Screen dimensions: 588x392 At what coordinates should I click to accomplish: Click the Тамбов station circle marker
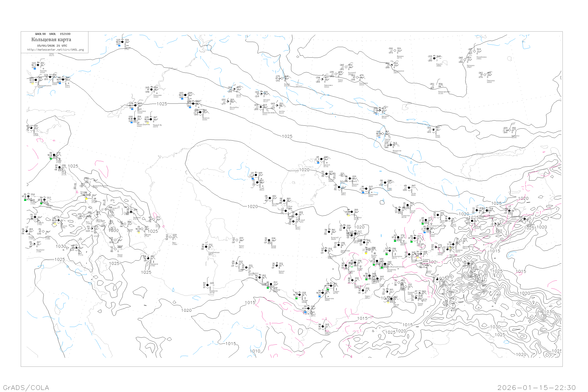click(122, 42)
